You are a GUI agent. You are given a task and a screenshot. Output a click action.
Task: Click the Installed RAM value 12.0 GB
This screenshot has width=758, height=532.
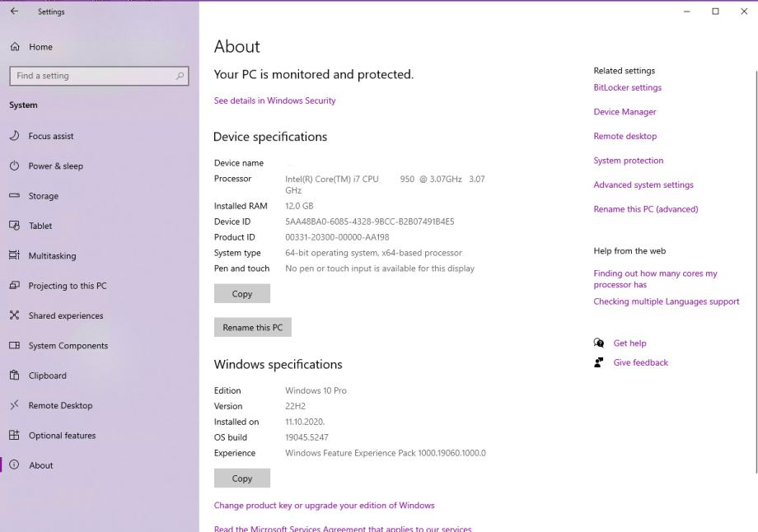click(299, 206)
